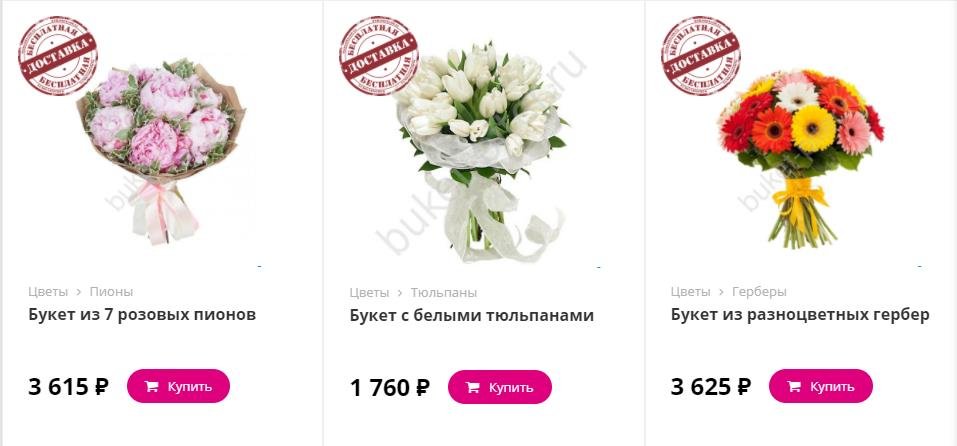Click the free delivery stamp on peonies card
The width and height of the screenshot is (957, 446).
click(x=57, y=56)
